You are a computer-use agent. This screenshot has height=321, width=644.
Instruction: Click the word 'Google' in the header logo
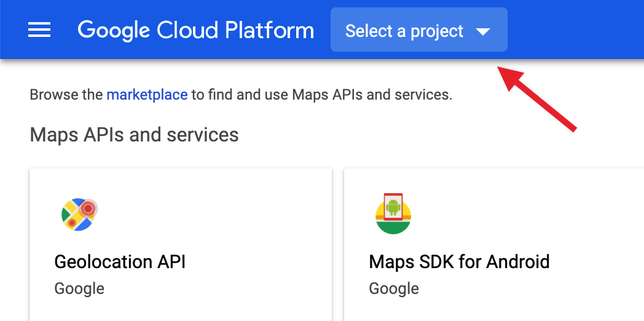[114, 30]
